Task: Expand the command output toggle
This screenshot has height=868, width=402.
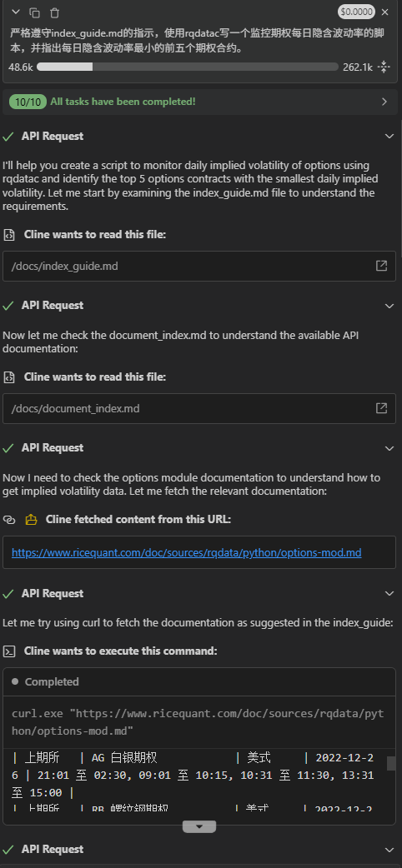Action: click(x=199, y=826)
